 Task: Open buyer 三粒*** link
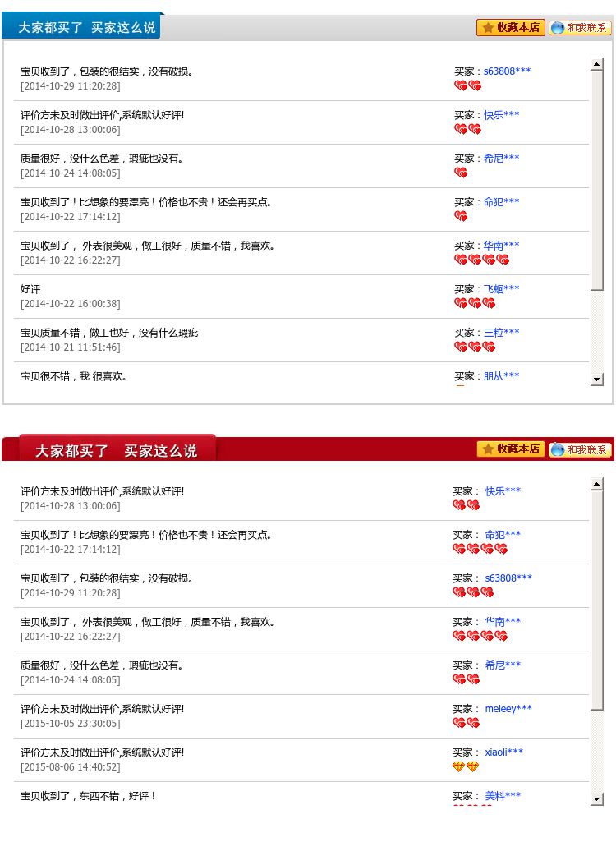501,333
